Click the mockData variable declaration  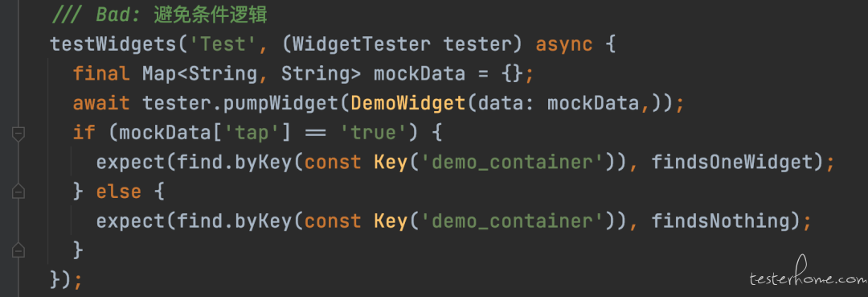tap(420, 74)
